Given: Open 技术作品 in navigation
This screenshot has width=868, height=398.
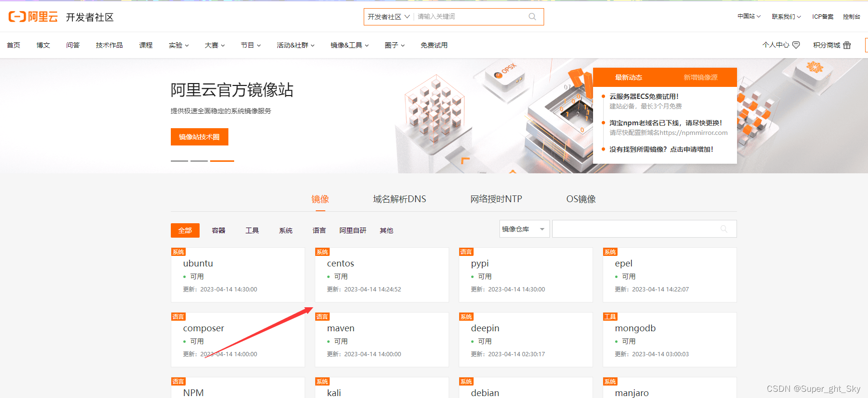Looking at the screenshot, I should coord(109,45).
